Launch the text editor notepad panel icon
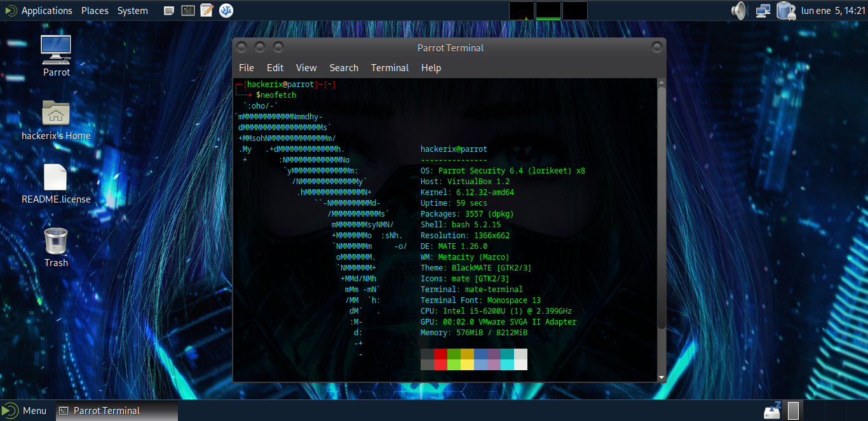 pyautogui.click(x=207, y=11)
